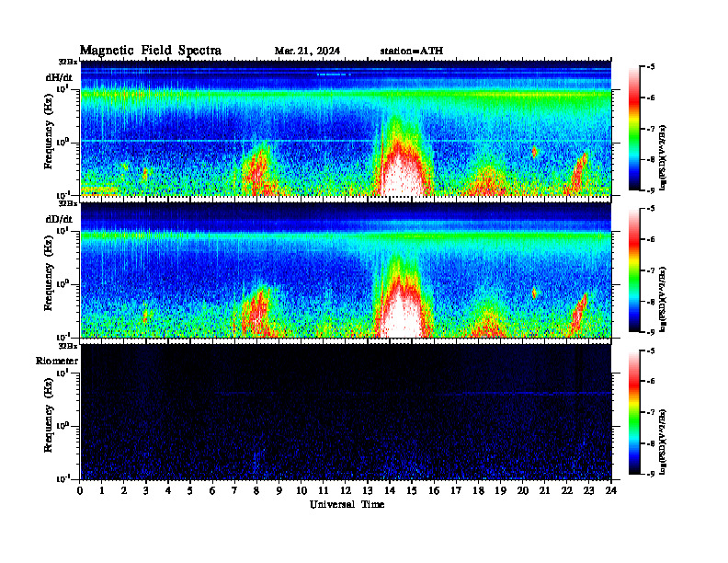Click the "Universal Time" axis title
Screen dimensions: 728x563
click(347, 504)
